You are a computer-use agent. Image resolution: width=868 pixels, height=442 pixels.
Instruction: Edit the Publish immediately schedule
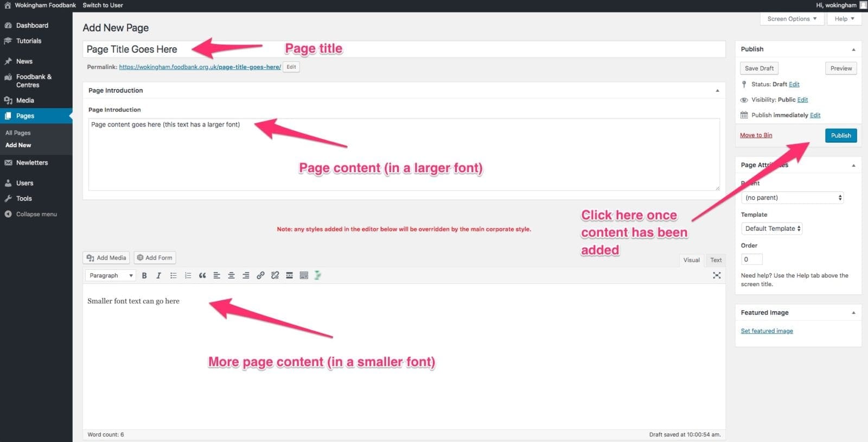[x=815, y=115]
